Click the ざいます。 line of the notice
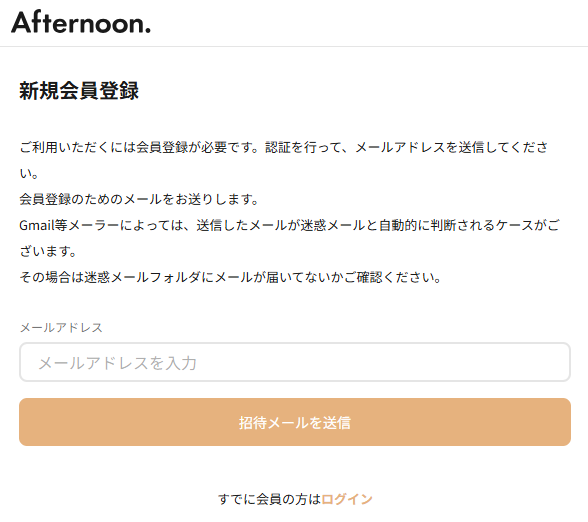The image size is (588, 522). tap(48, 251)
